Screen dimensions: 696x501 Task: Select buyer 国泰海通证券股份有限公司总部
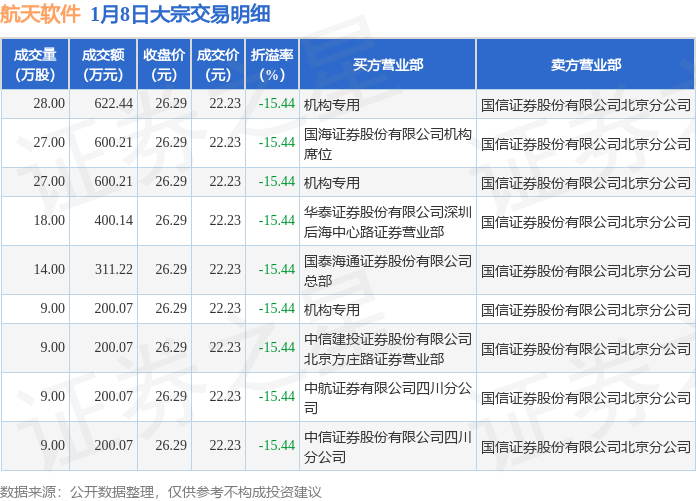tap(388, 271)
